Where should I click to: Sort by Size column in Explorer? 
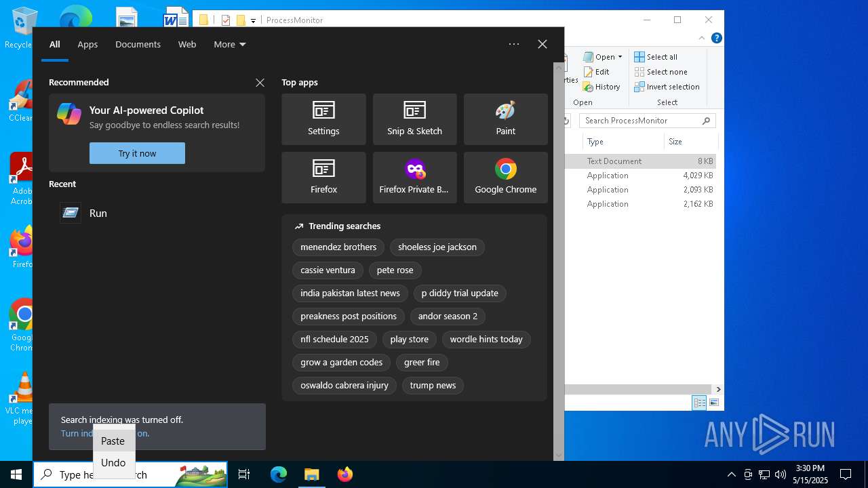coord(690,142)
